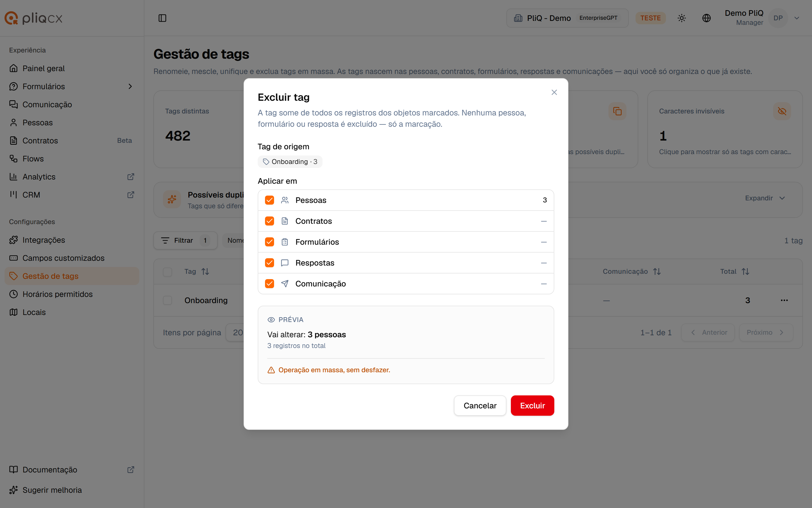This screenshot has height=508, width=812.
Task: Click the Onboarding source tag chip
Action: tap(290, 162)
